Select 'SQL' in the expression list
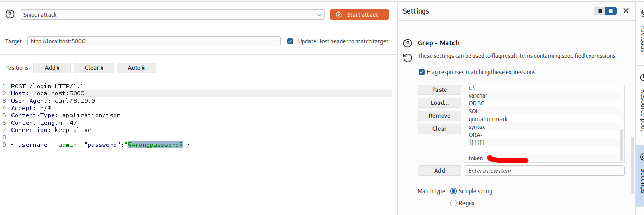 [542, 111]
